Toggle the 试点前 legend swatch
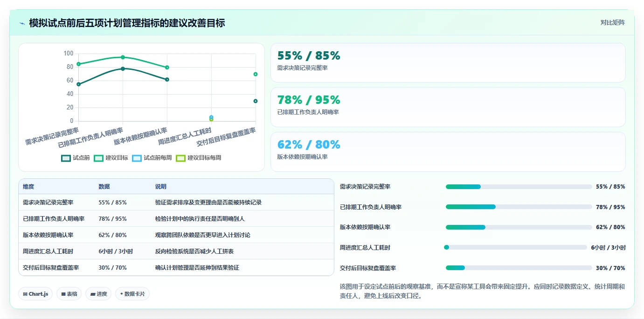Screen dimensions: 644x319 click(66, 158)
